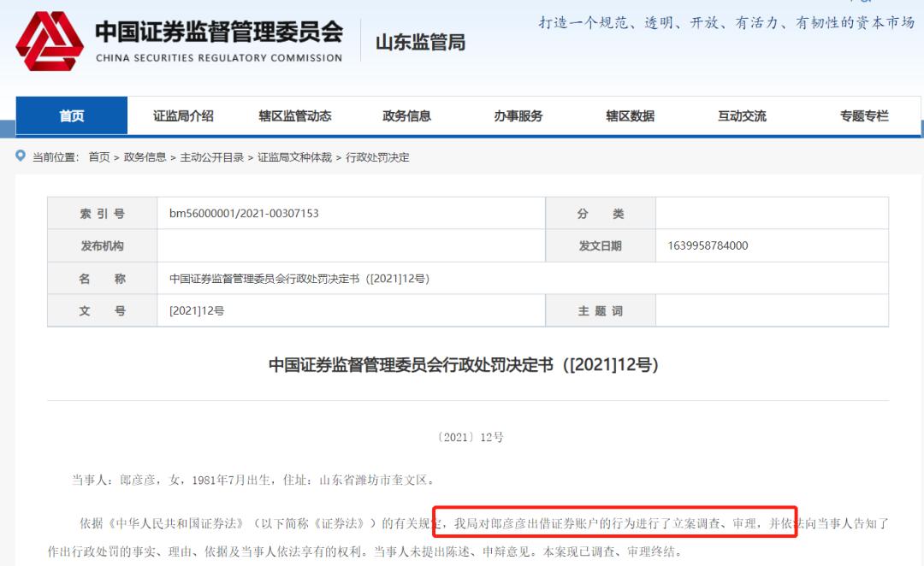Click the 首页 breadcrumb link
The width and height of the screenshot is (924, 566).
[99, 157]
